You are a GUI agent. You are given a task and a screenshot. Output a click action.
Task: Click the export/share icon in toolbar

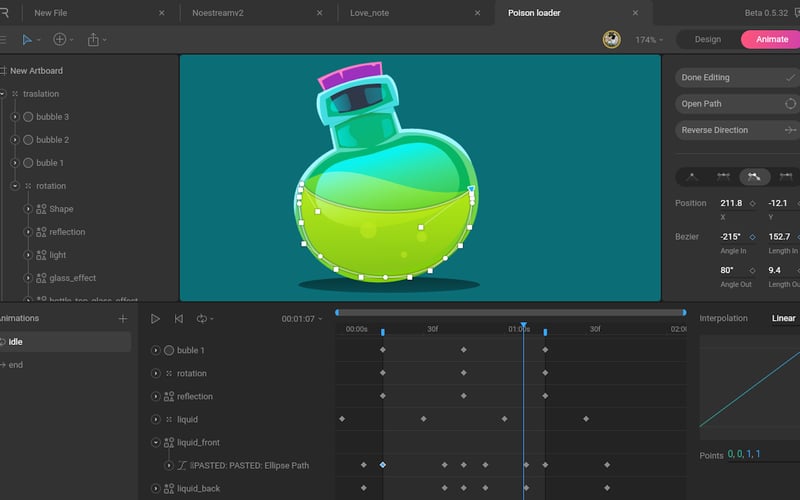point(93,40)
